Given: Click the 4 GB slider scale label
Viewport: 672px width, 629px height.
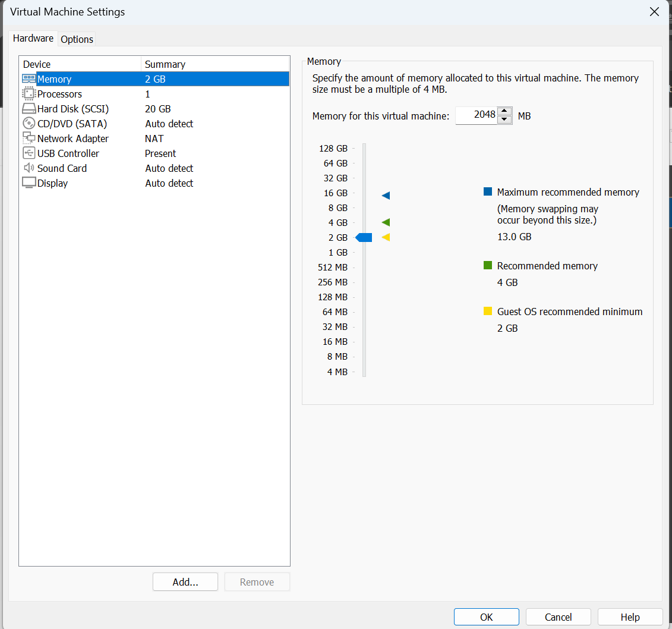Looking at the screenshot, I should click(x=337, y=222).
